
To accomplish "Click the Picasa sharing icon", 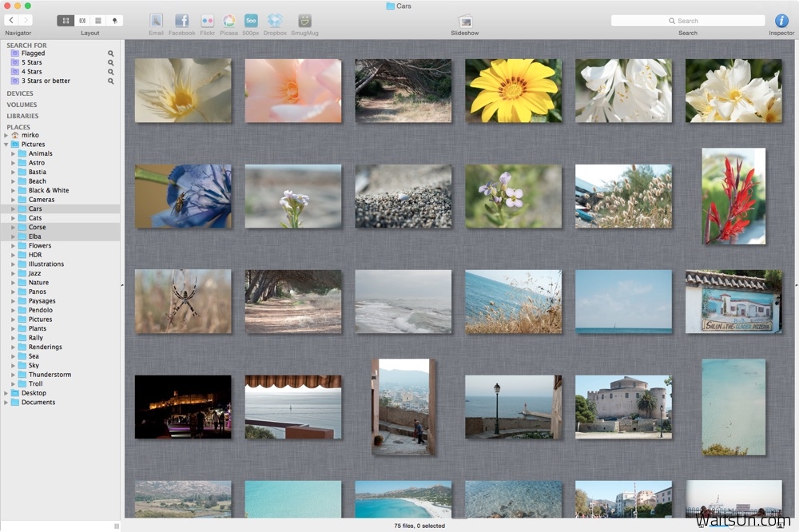I will point(229,21).
